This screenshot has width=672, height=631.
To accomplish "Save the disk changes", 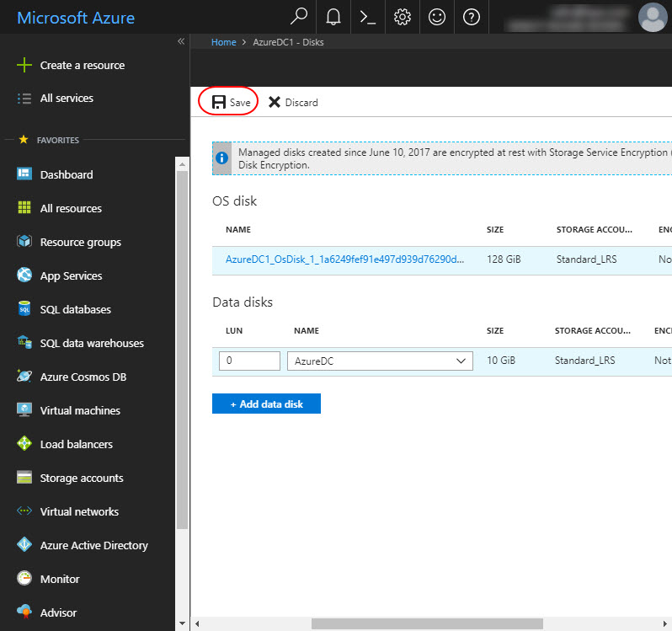I will pos(231,102).
